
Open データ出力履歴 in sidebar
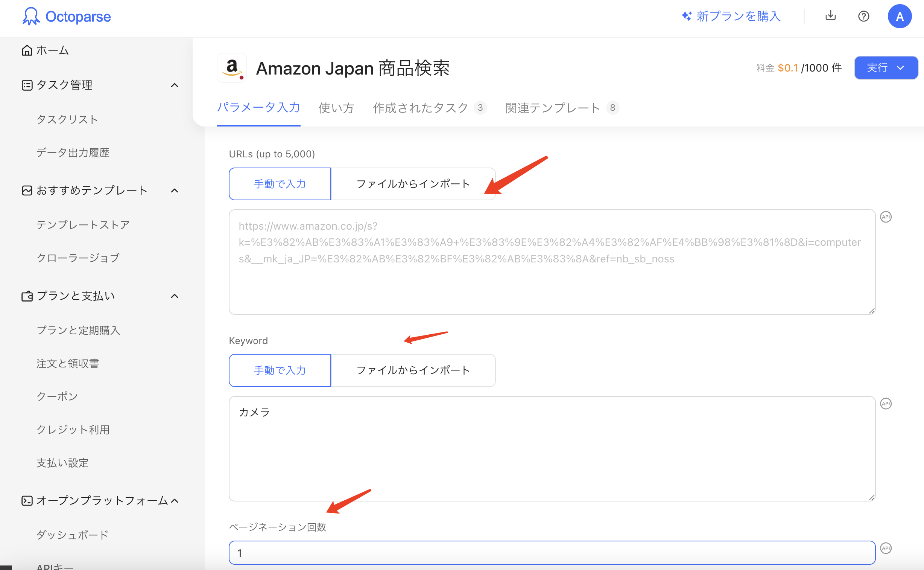point(73,153)
